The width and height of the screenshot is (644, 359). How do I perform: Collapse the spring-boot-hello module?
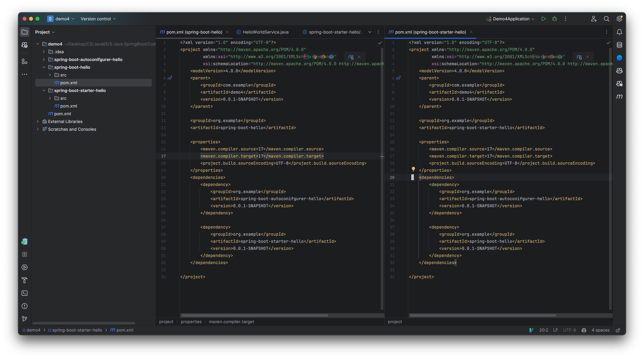pyautogui.click(x=44, y=67)
